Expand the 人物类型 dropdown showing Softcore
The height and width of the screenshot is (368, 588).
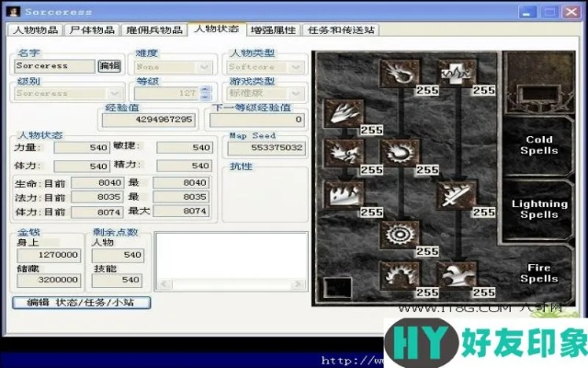click(296, 67)
